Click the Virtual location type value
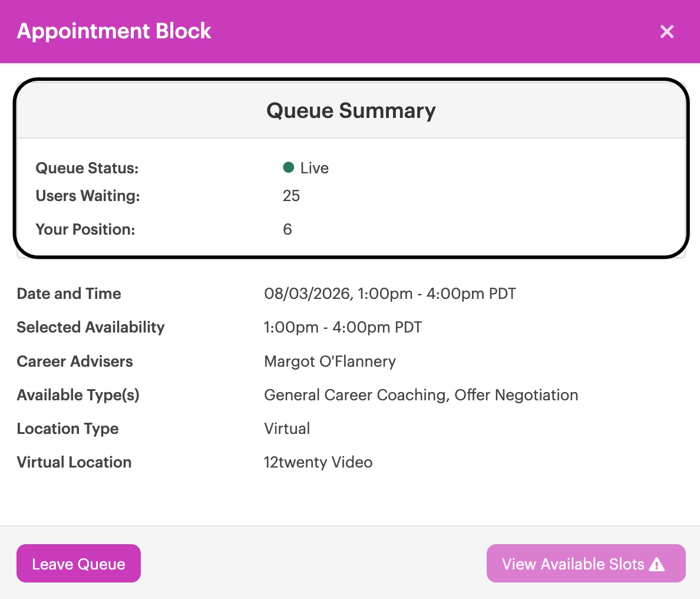The image size is (700, 599). [x=287, y=429]
